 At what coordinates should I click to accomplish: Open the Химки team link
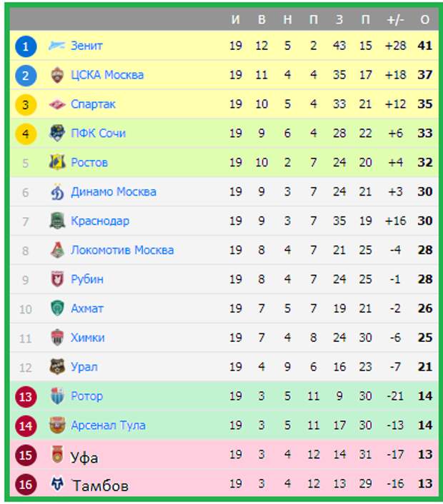tap(88, 338)
